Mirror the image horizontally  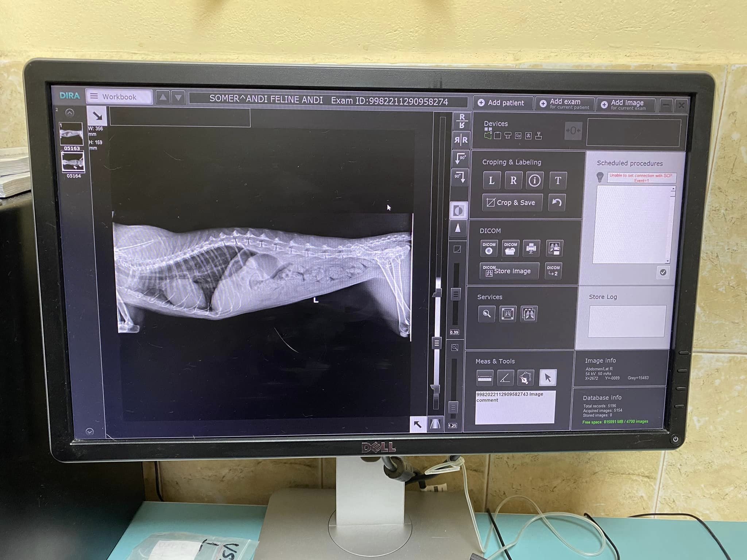[461, 140]
